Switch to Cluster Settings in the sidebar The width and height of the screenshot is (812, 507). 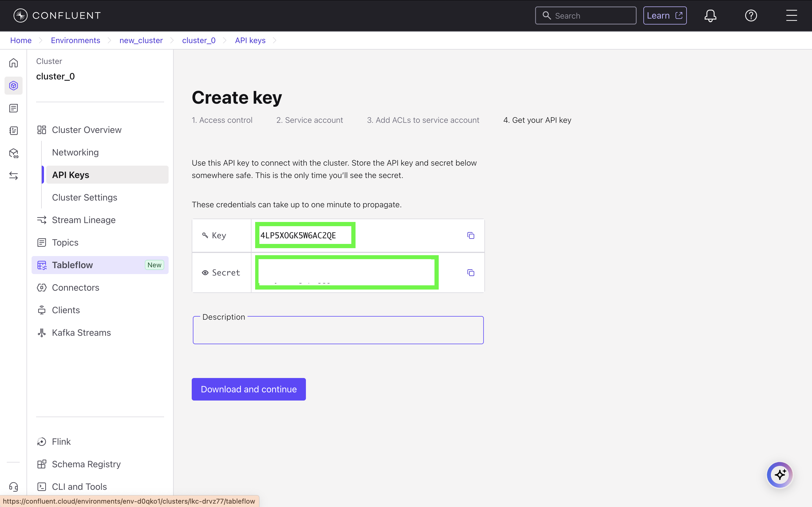[84, 197]
